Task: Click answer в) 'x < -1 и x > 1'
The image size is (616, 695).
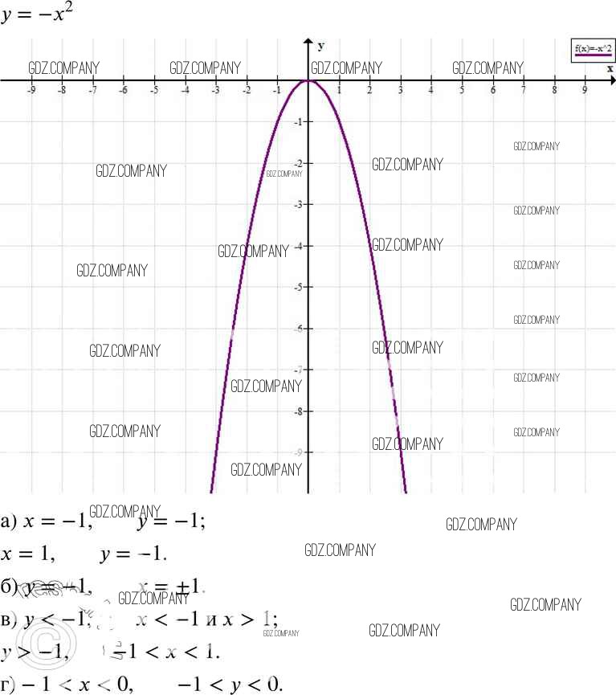Action: click(207, 619)
